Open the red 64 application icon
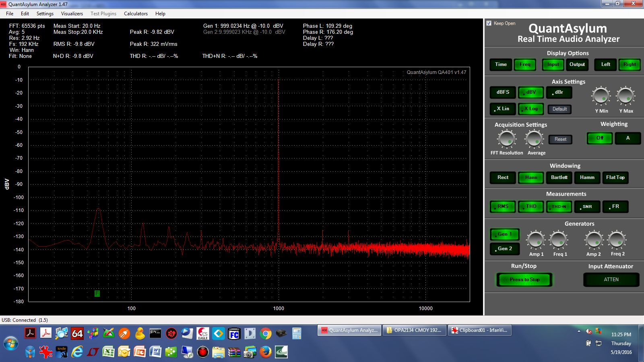Image resolution: width=644 pixels, height=362 pixels. [77, 333]
